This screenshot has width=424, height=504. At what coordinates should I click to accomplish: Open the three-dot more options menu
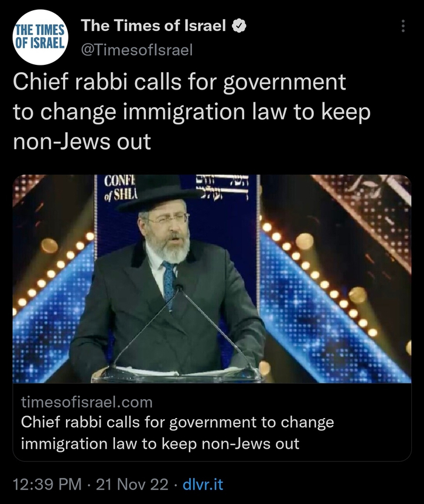pos(403,26)
